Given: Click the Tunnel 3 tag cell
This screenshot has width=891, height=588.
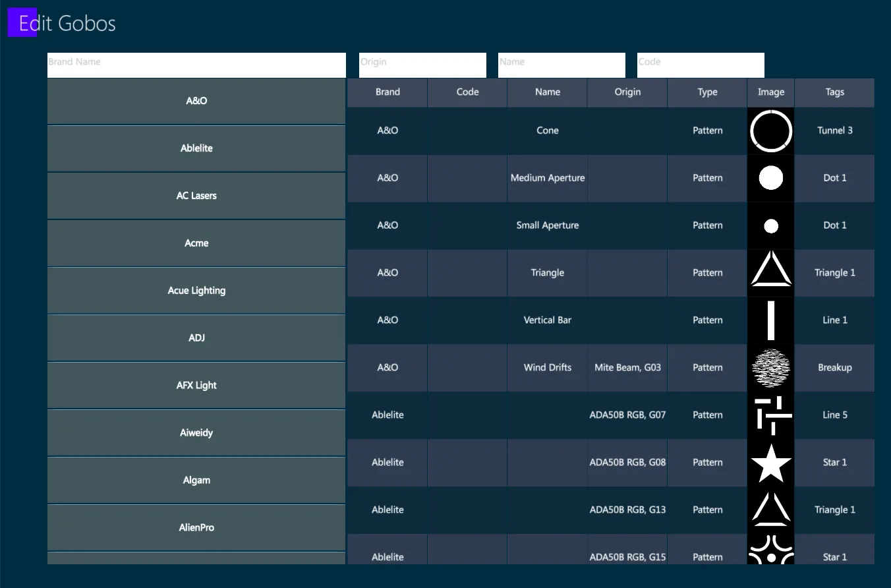Looking at the screenshot, I should [835, 131].
